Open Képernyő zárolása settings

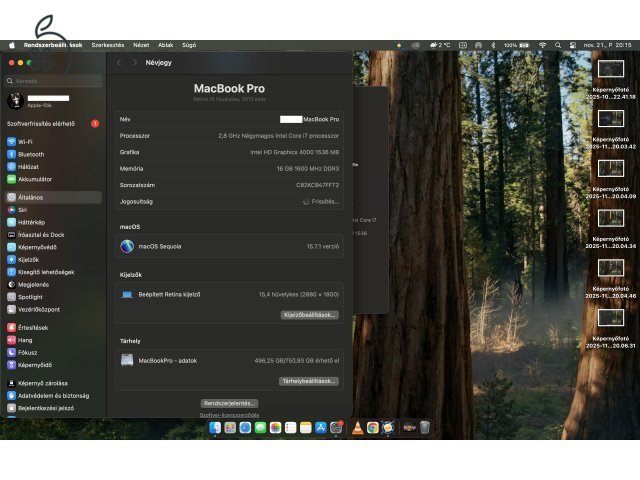coord(37,383)
